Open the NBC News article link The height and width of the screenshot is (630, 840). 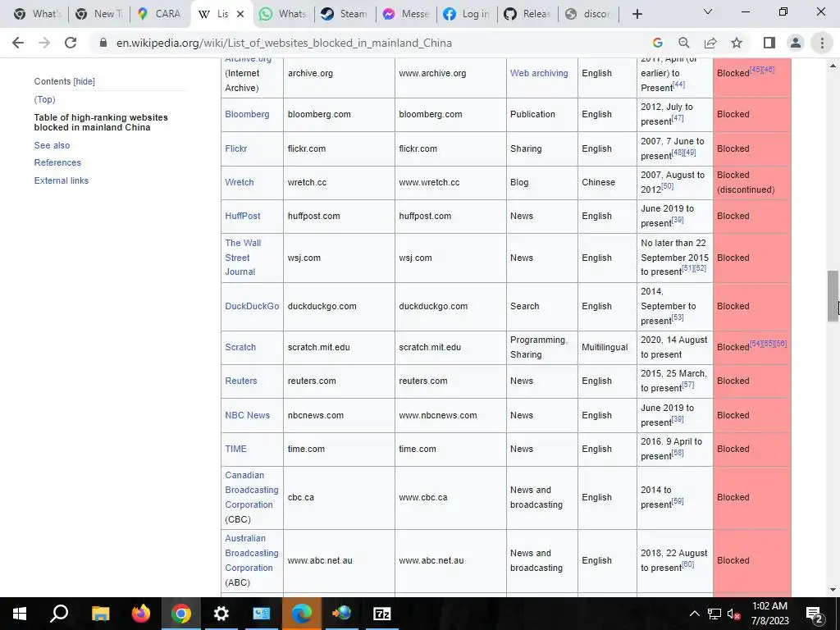pyautogui.click(x=248, y=415)
